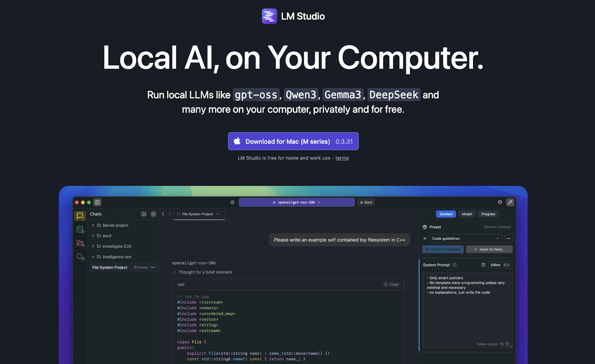Screen dimensions: 595x364
Task: Click the appearance palette icon
Action: click(x=500, y=202)
